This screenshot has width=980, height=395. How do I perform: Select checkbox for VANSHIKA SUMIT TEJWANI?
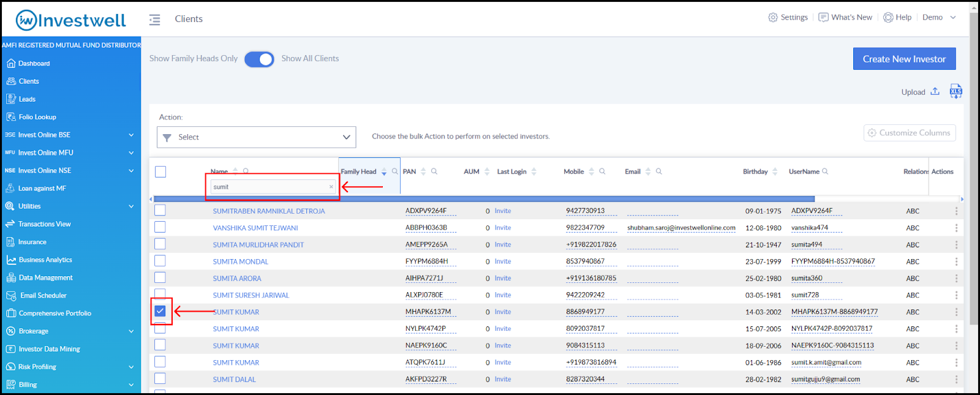click(160, 227)
